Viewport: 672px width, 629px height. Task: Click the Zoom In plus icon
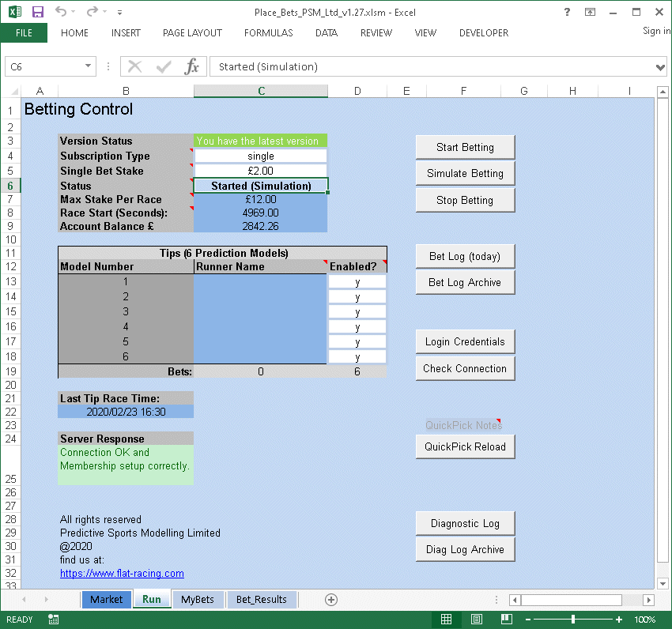coord(619,620)
